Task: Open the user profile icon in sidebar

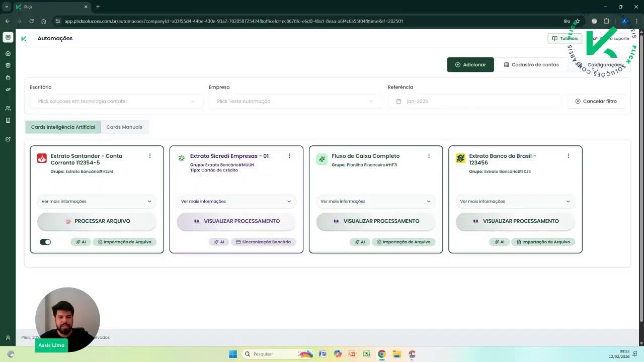Action: (8, 338)
